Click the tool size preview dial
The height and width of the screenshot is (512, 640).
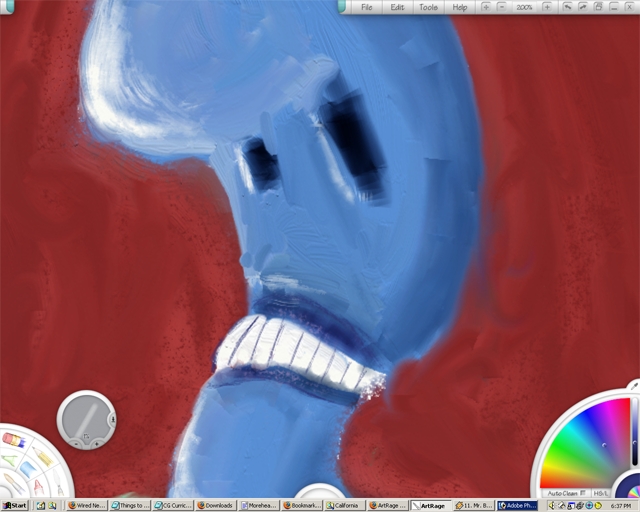tap(85, 419)
